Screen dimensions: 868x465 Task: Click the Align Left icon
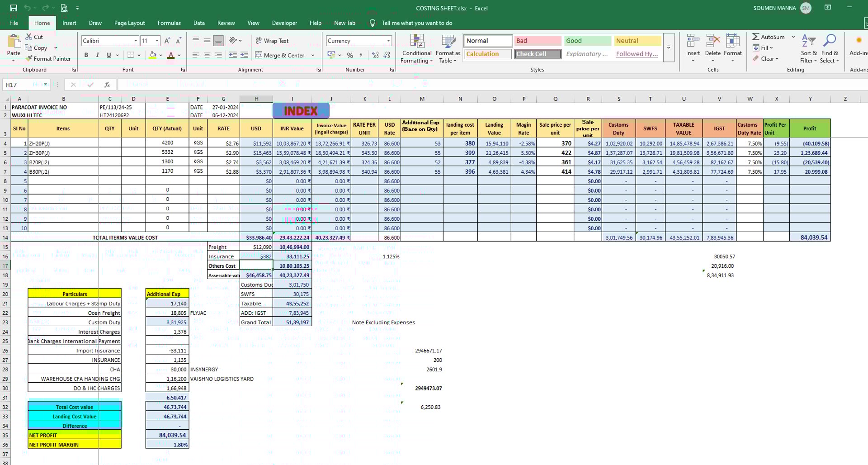tap(196, 55)
